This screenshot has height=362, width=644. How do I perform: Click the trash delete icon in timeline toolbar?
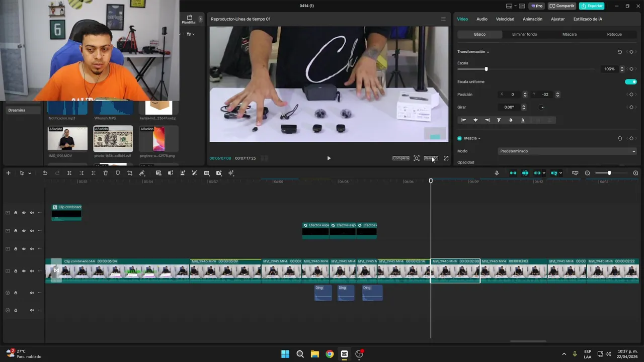pos(106,173)
